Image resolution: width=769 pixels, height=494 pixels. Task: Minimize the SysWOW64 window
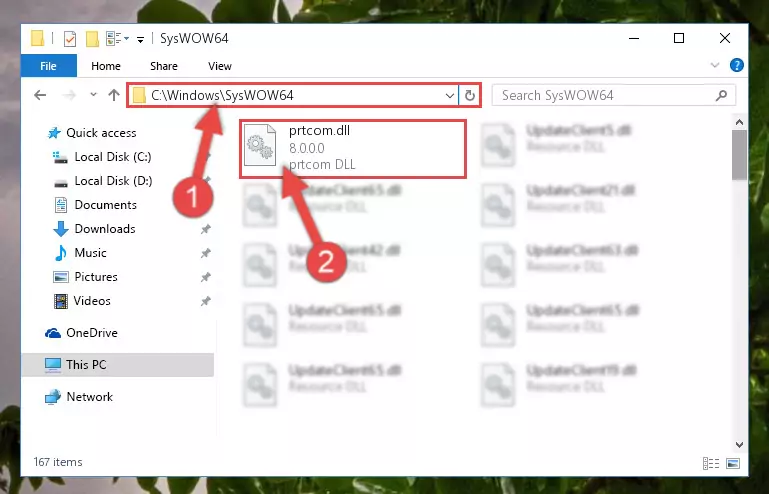634,38
